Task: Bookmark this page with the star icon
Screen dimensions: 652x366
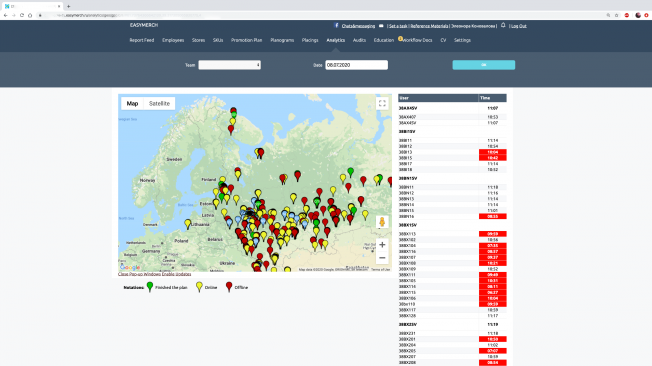Action: (617, 15)
